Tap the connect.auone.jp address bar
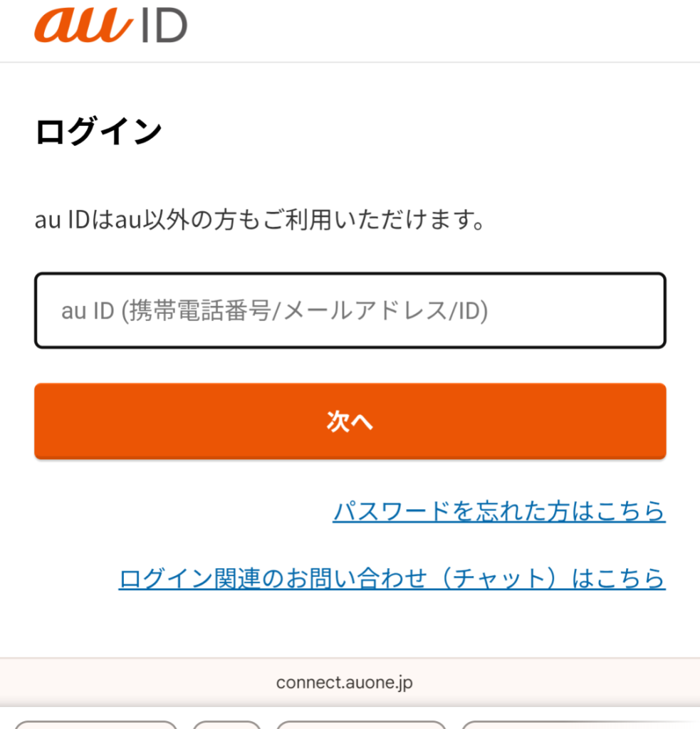Viewport: 700px width, 729px height. [344, 683]
